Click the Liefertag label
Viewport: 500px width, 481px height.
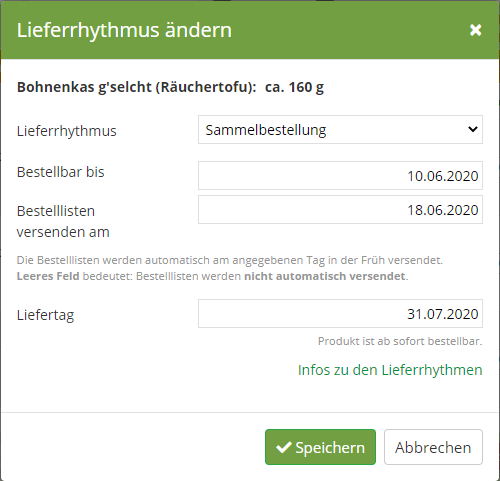(45, 315)
